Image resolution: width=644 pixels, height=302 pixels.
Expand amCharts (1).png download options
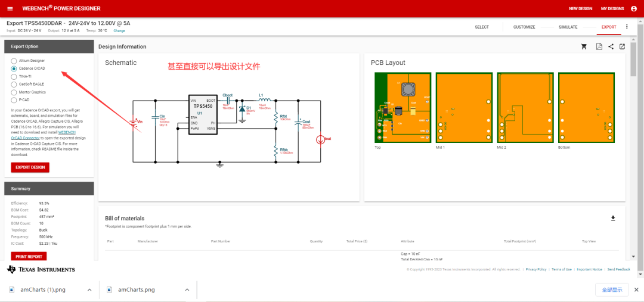pos(89,289)
